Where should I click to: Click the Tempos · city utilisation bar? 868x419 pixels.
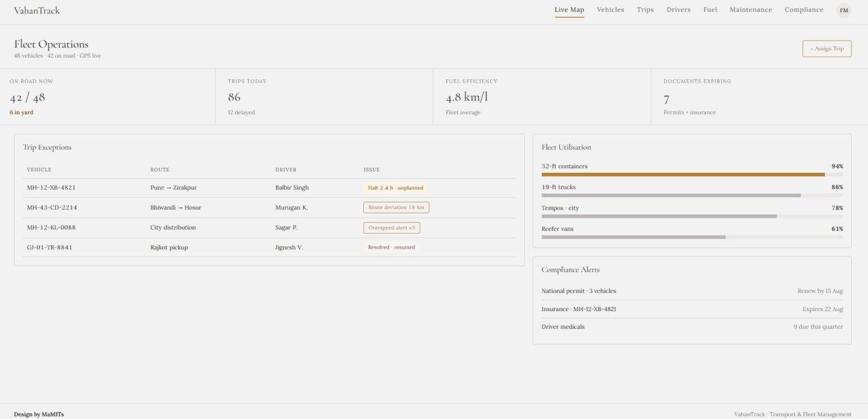click(x=692, y=216)
